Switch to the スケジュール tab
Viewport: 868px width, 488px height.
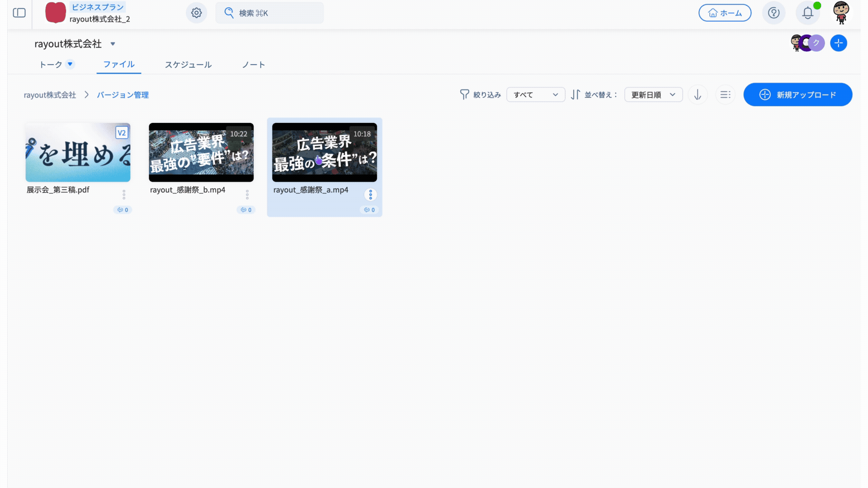(x=188, y=65)
